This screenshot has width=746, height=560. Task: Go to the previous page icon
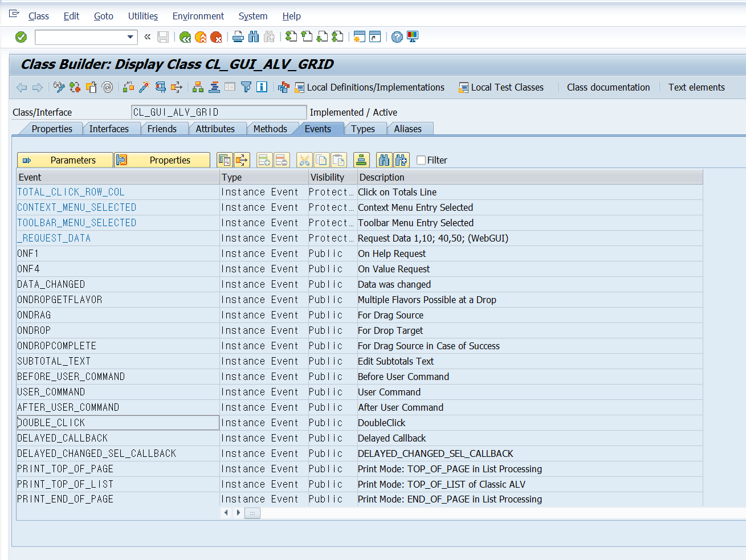pos(307,37)
